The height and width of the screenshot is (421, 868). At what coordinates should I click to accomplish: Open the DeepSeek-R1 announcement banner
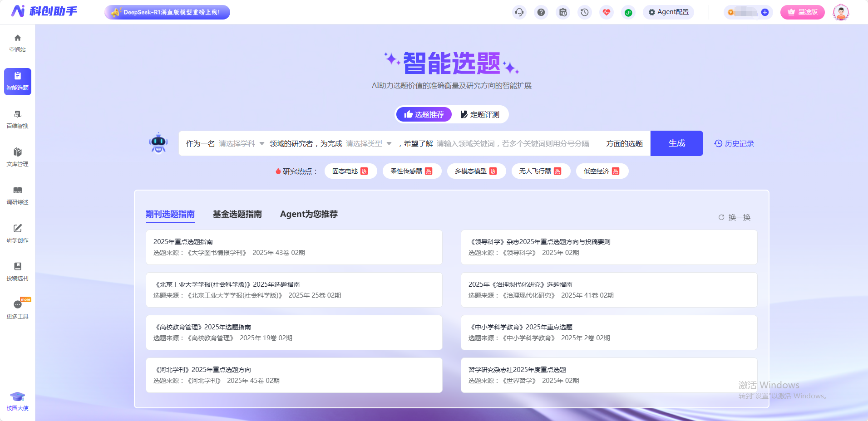[167, 12]
